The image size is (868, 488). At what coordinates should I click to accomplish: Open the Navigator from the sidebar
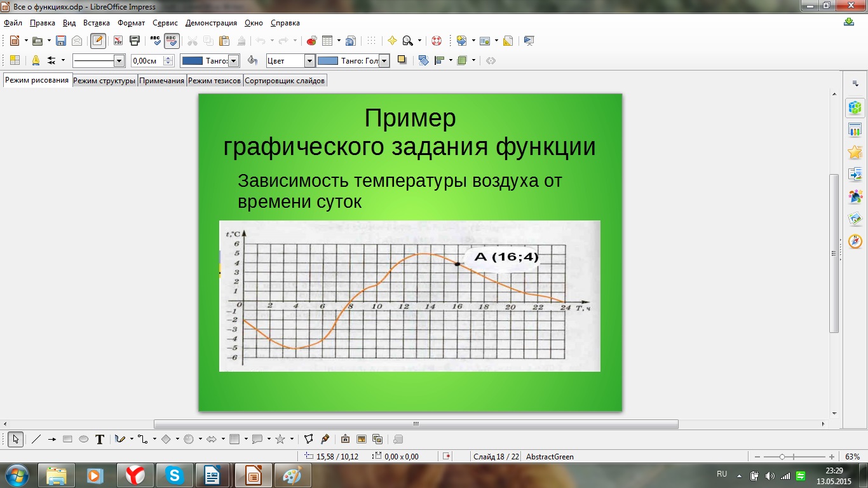pos(855,241)
